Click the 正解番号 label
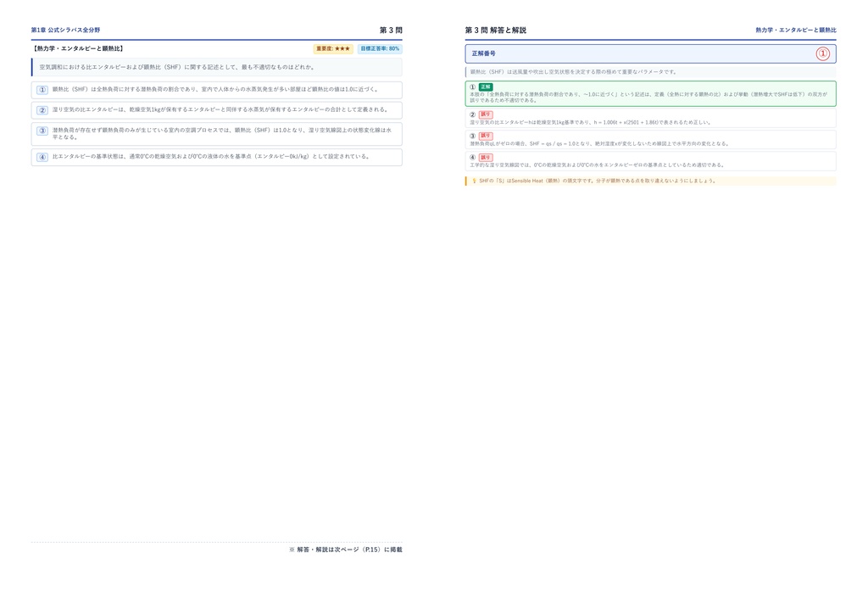868x614 pixels. pyautogui.click(x=484, y=53)
